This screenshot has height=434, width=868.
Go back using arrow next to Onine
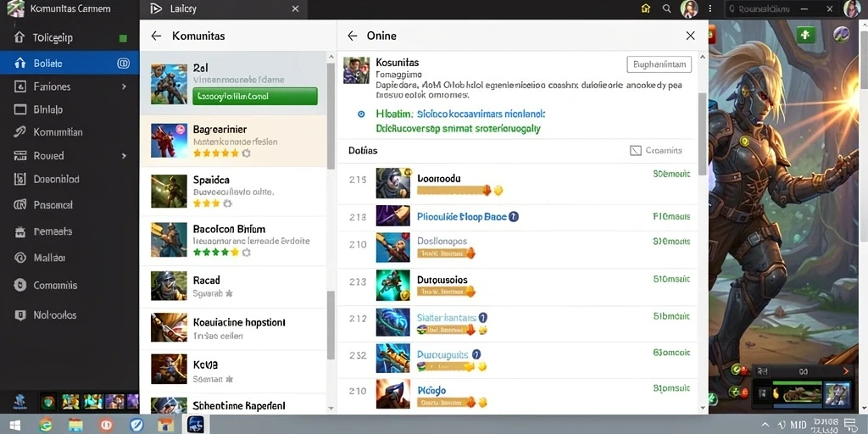352,36
